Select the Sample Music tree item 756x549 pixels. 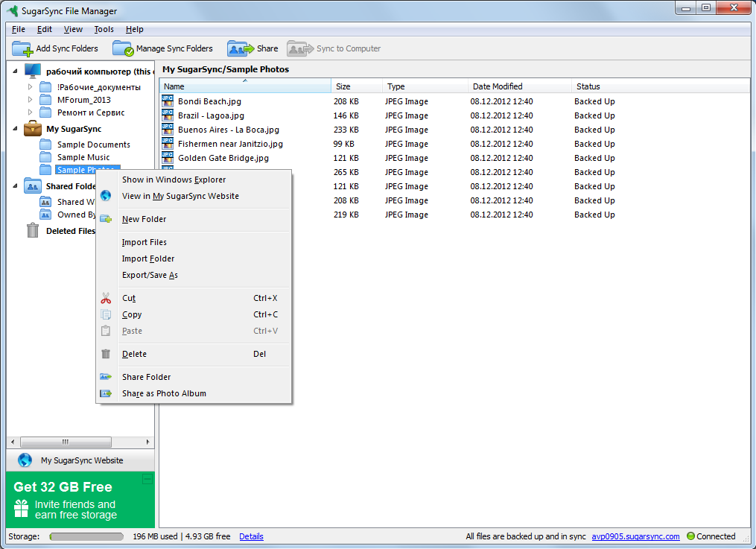[83, 157]
